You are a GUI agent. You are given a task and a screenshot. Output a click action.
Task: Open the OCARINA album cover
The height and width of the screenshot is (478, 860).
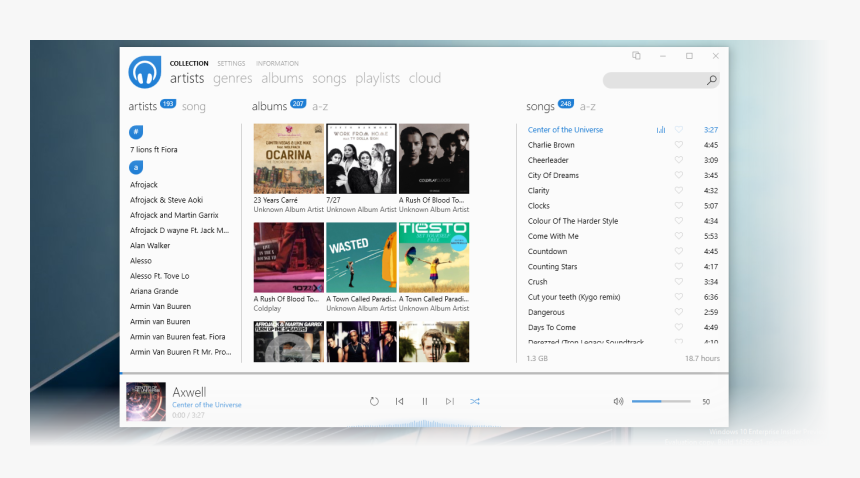coord(288,158)
